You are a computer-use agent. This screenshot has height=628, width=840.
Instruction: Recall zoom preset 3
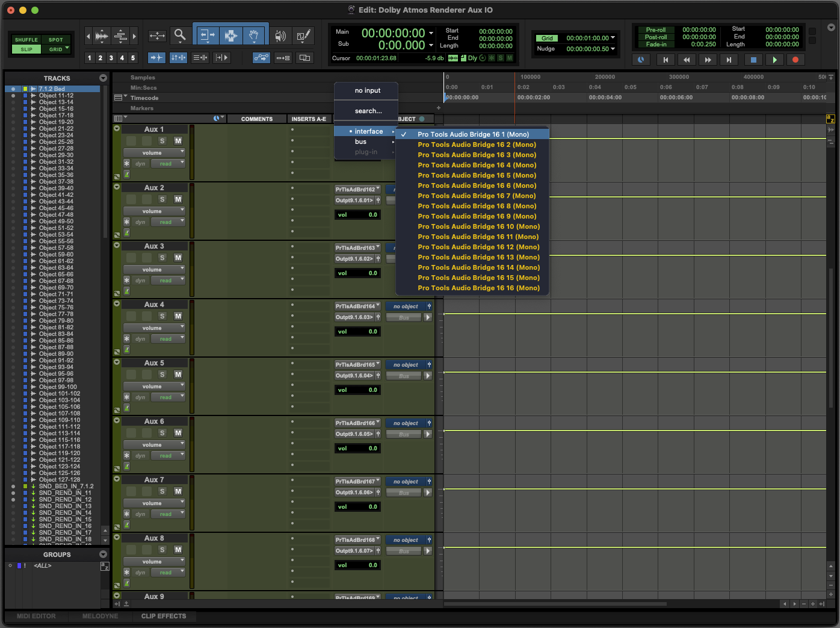pos(111,58)
